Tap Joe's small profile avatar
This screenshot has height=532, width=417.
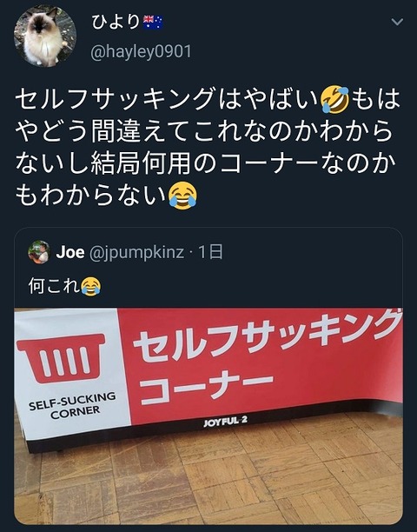coord(39,252)
